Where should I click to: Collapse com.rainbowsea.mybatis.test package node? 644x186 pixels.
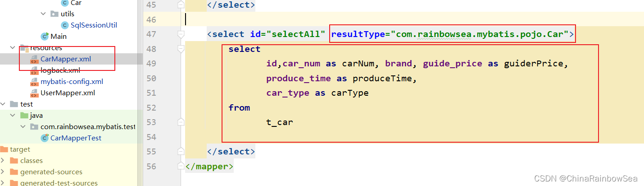point(23,126)
